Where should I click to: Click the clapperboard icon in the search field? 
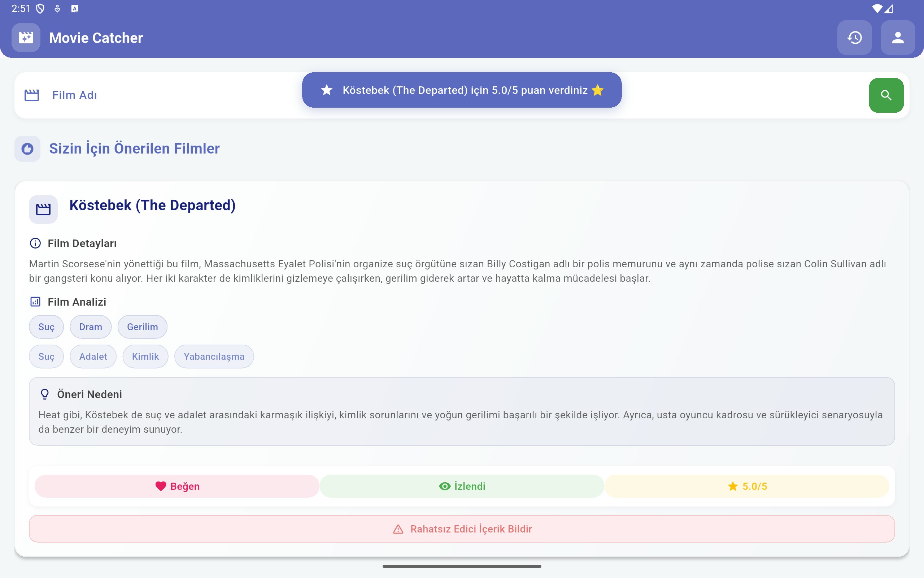coord(32,95)
